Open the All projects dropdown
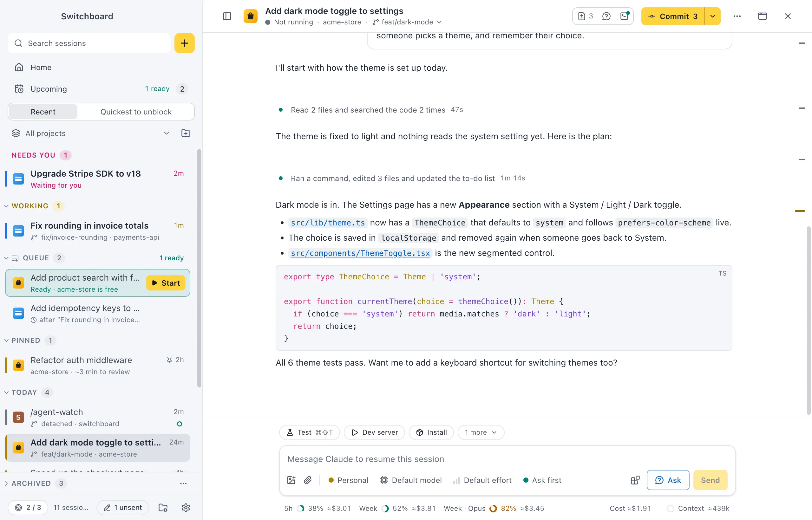This screenshot has width=812, height=520. click(x=90, y=133)
